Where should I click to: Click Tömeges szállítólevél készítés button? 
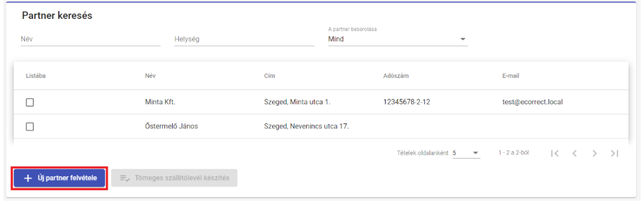[174, 178]
